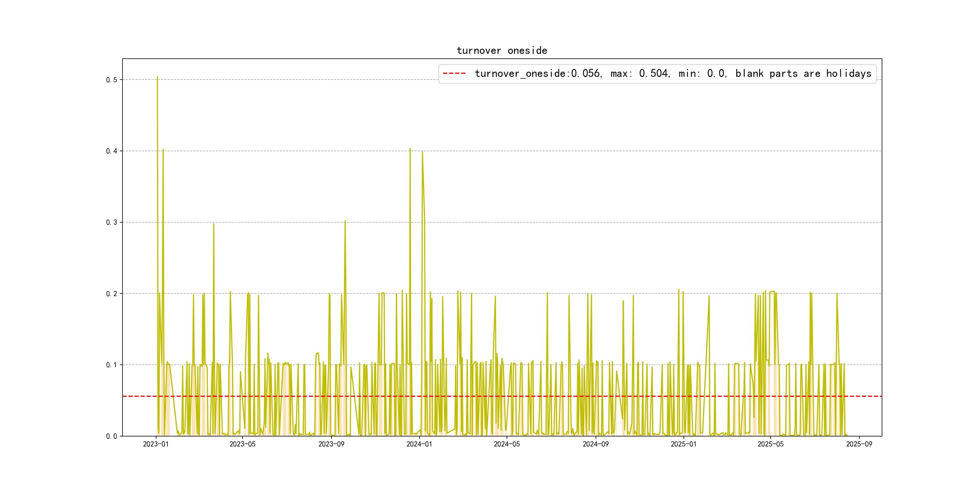Screen dimensions: 980x490
Task: Click the 2025-01 x-axis date label
Action: [684, 444]
